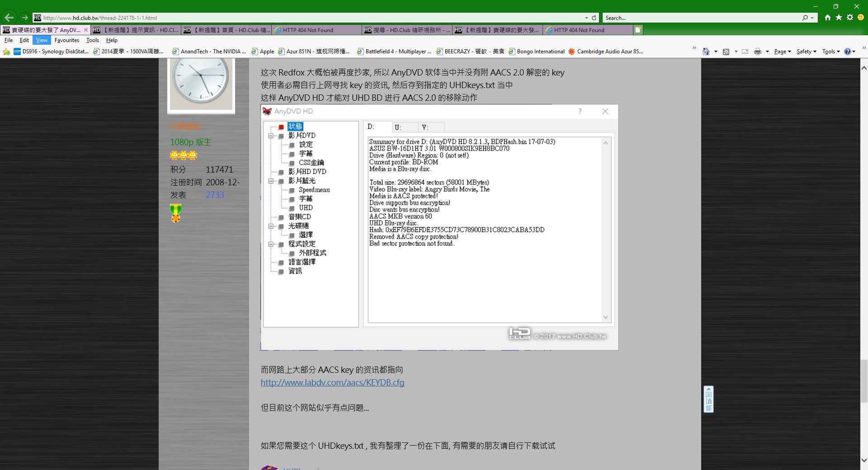Viewport: 868px width, 470px height.
Task: Open the poster's post count 2733 link
Action: pyautogui.click(x=215, y=195)
